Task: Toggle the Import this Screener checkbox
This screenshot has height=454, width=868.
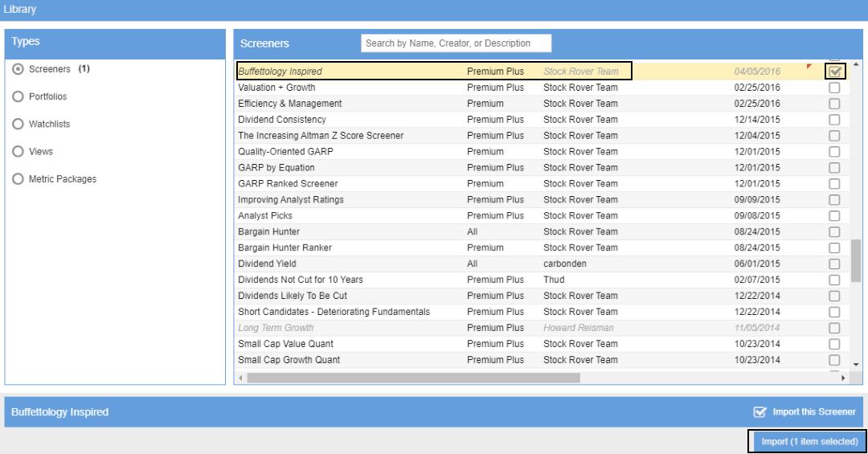Action: pyautogui.click(x=759, y=412)
